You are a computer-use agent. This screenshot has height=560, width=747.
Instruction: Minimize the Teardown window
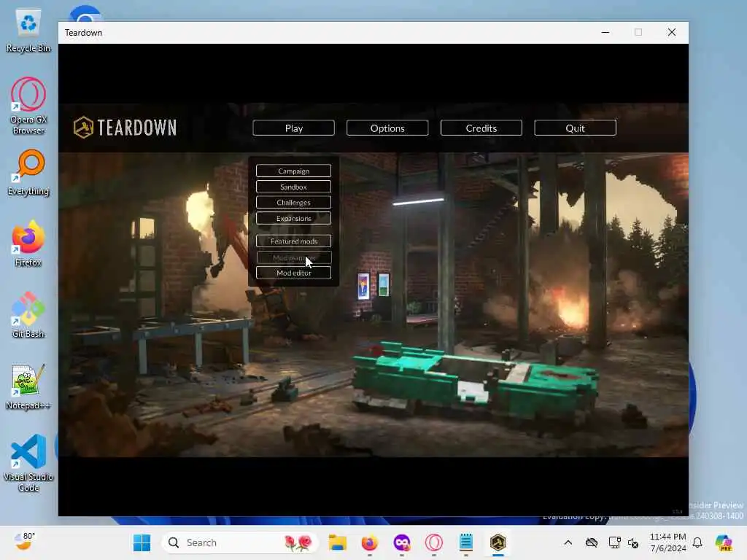click(x=605, y=32)
